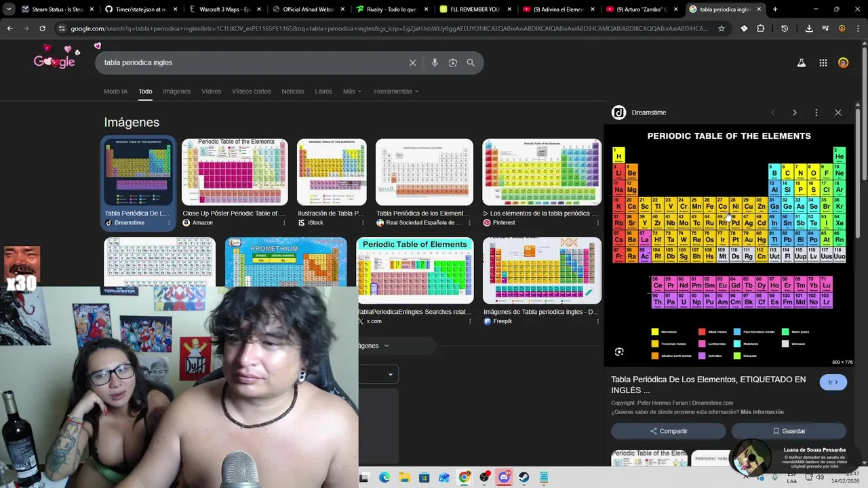Open more options for the x.com result
Screen dimensions: 868x488
coord(469,321)
